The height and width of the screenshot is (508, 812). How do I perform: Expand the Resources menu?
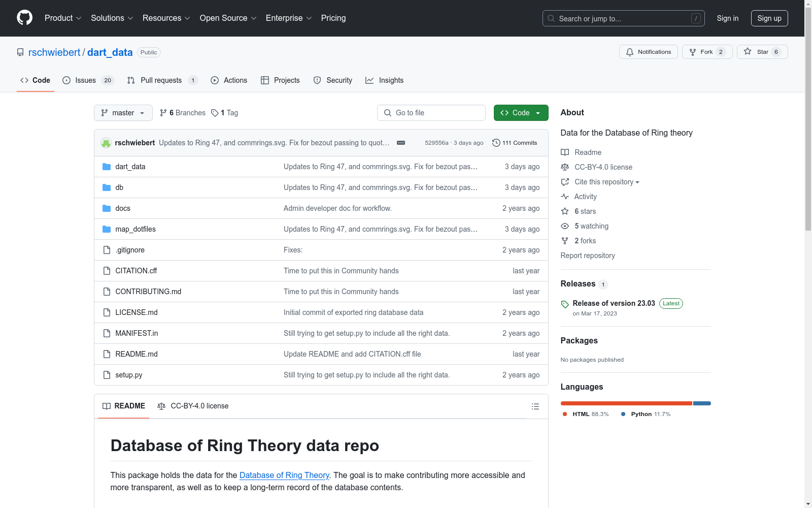(166, 18)
